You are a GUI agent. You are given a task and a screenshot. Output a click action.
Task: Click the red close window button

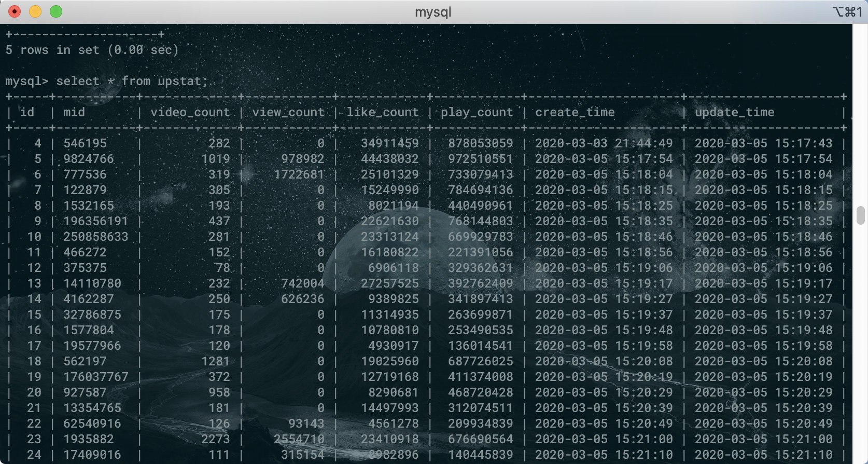pos(15,11)
